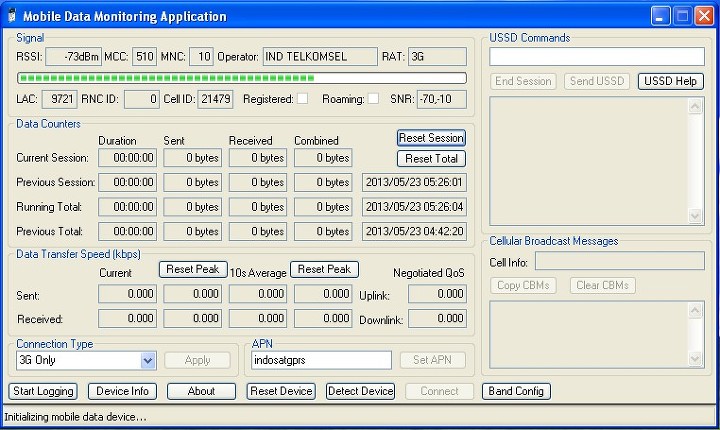The width and height of the screenshot is (720, 430).
Task: Click the Cellular Broadcast scrollbar down arrow
Action: point(695,358)
